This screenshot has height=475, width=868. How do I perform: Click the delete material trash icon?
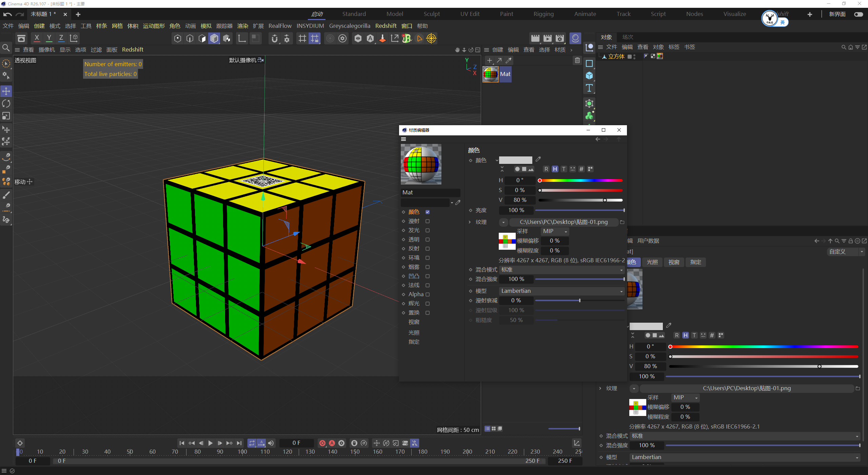577,60
